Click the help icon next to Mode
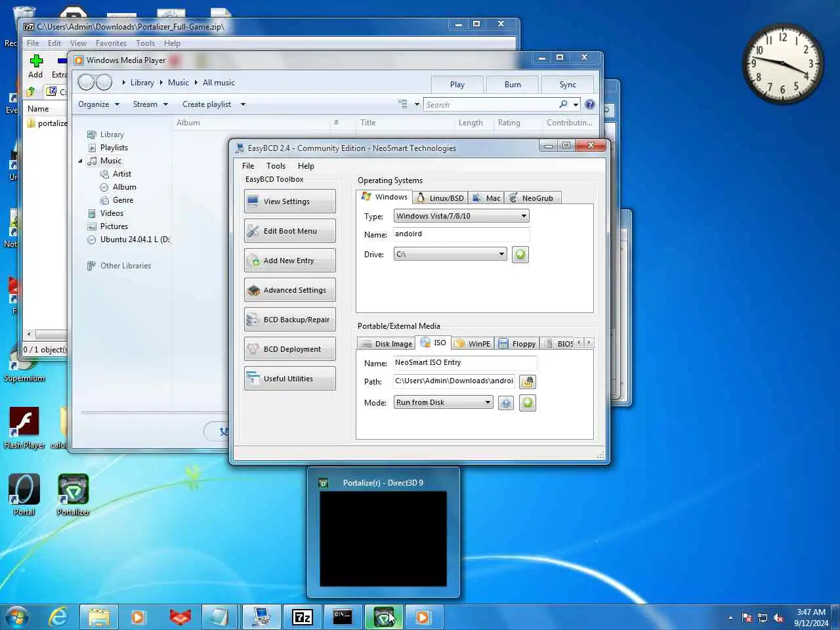840x630 pixels. coord(505,403)
